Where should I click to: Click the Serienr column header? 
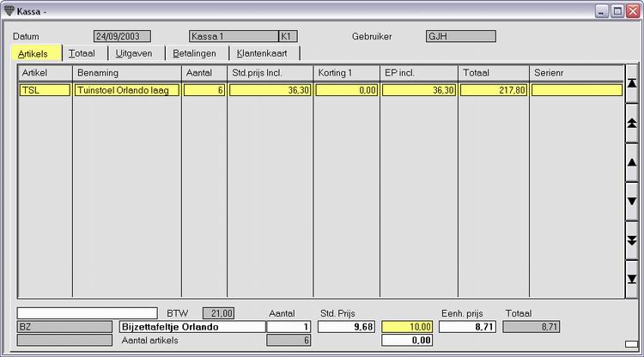pos(577,73)
